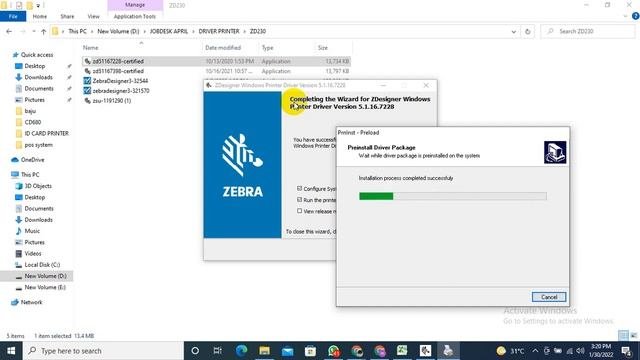
Task: Open Quick access in navigation pane
Action: 37,55
